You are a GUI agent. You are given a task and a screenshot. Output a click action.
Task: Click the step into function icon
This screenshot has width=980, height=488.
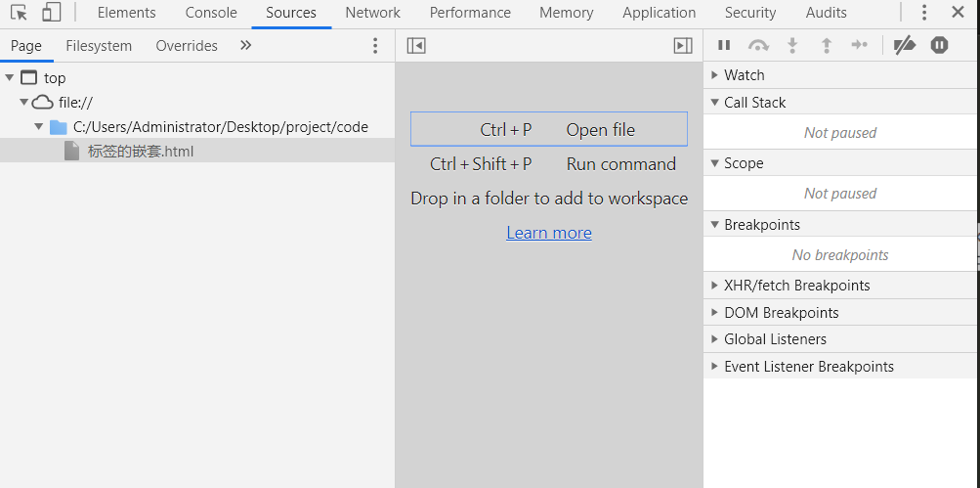[x=792, y=45]
